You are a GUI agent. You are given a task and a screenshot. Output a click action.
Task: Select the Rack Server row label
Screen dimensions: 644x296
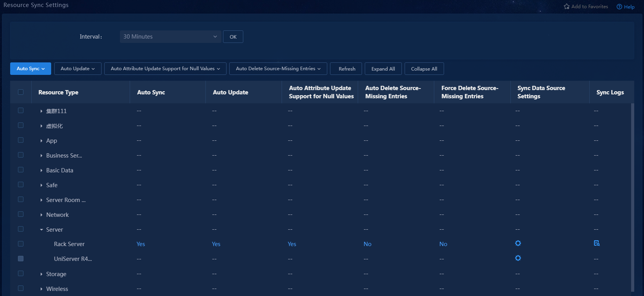coord(69,244)
